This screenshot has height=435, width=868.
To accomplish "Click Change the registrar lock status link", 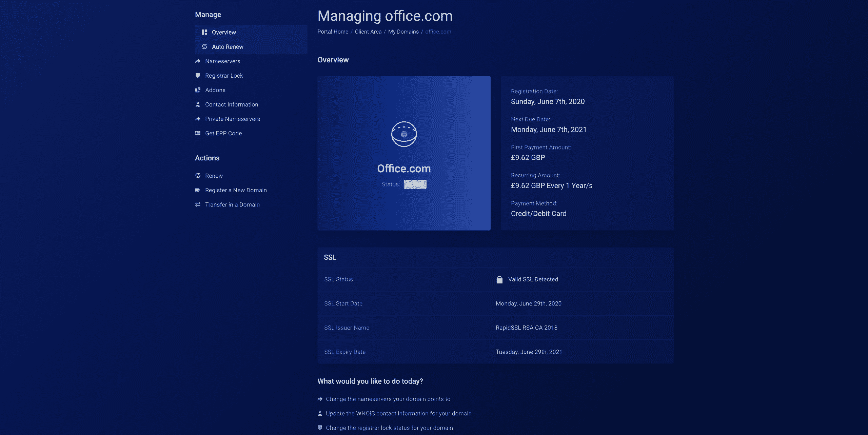I will pyautogui.click(x=389, y=428).
